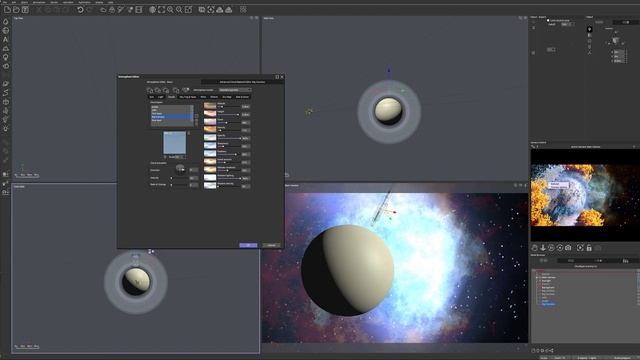Screen dimensions: 640x360
Task: Select the water drop tool in left sidebar
Action: click(x=6, y=22)
